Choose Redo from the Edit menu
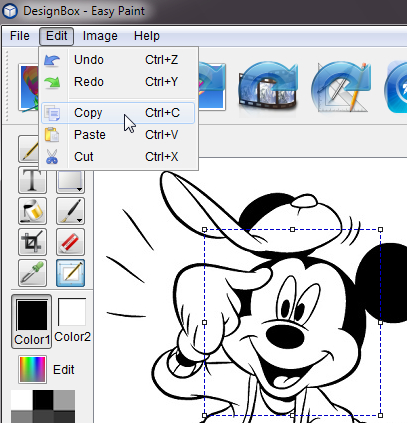The height and width of the screenshot is (423, 407). tap(118, 82)
